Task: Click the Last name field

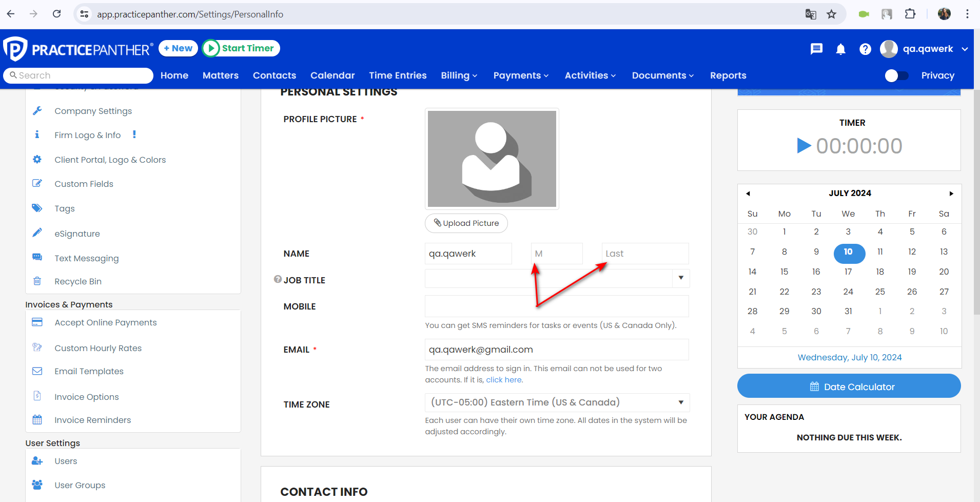Action: [x=645, y=254]
